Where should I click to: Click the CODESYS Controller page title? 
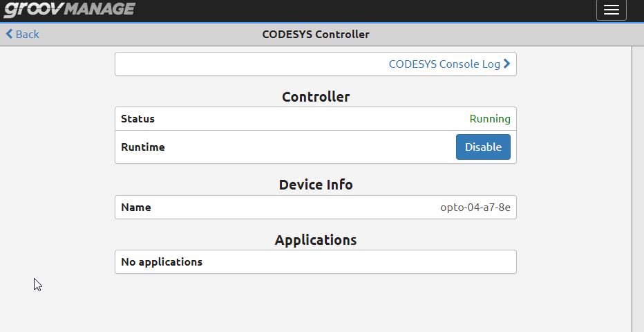(x=315, y=34)
